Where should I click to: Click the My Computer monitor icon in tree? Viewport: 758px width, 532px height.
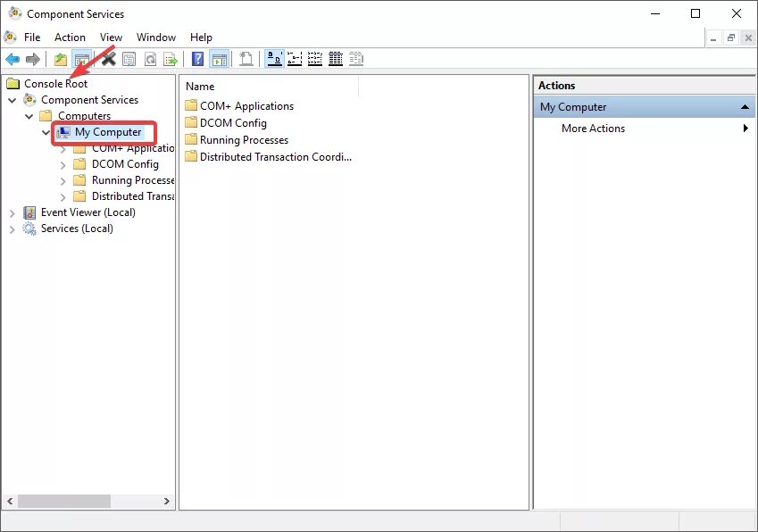(63, 132)
